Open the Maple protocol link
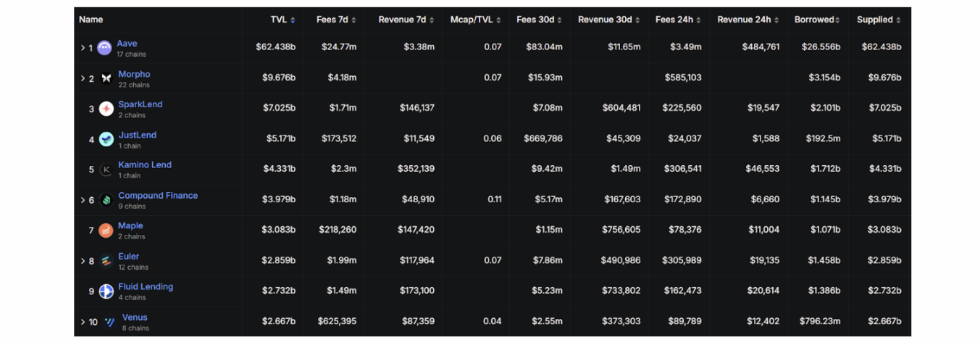Image resolution: width=980 pixels, height=345 pixels. (x=130, y=226)
